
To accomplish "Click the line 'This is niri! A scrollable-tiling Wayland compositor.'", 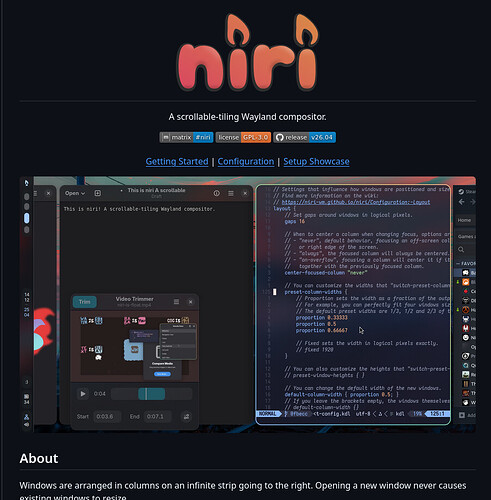I will click(x=139, y=209).
